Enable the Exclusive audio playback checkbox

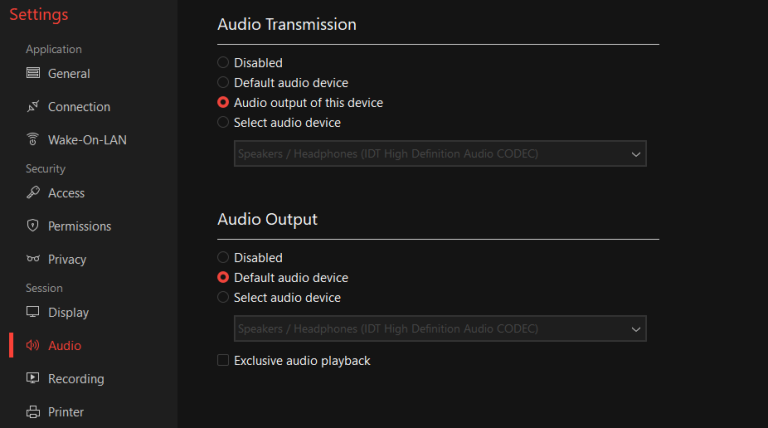(x=223, y=360)
